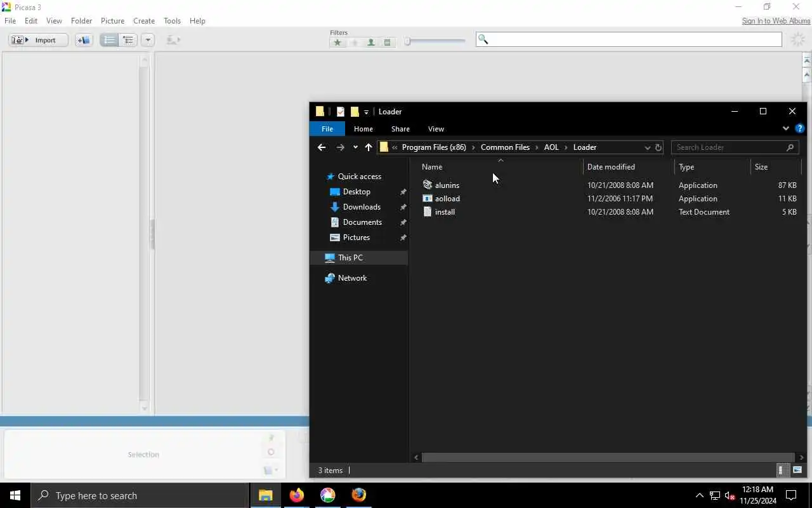
Task: Open the Customize Quick Access Toolbar dropdown
Action: tap(366, 112)
